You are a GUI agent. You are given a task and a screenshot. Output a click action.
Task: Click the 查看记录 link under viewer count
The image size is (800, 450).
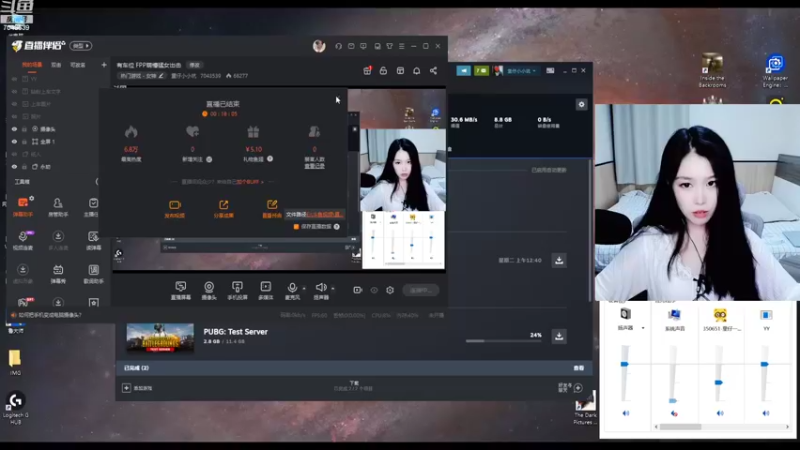point(314,166)
